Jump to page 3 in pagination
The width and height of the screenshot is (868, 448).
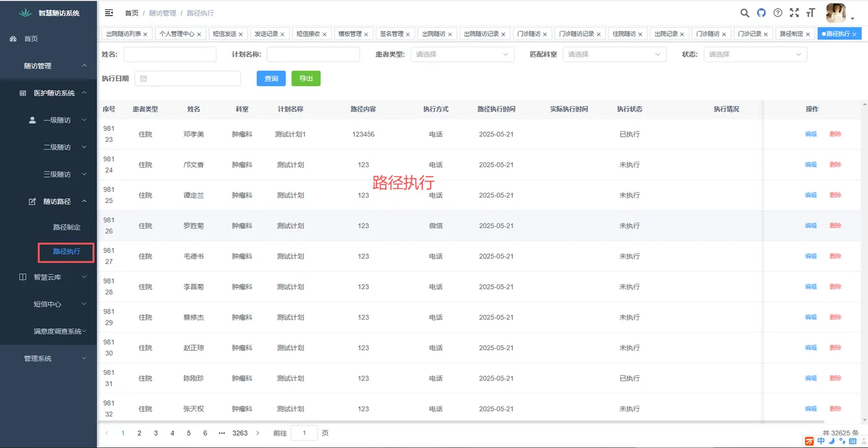point(156,433)
